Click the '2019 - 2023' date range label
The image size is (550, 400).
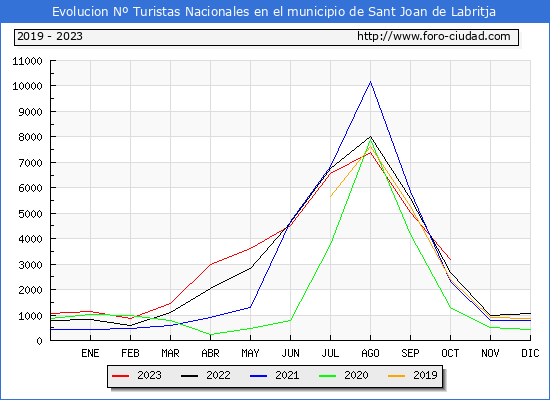point(50,36)
